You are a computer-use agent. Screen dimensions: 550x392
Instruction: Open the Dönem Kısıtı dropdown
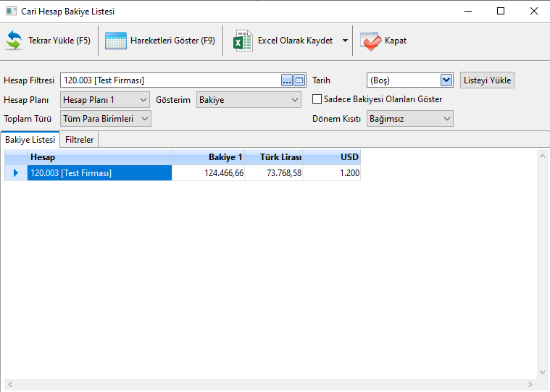[x=446, y=118]
